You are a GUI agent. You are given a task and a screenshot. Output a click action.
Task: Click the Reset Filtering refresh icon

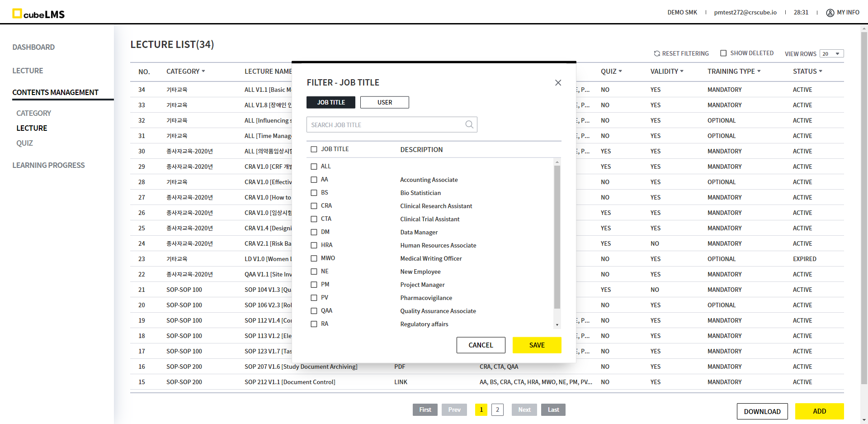pos(657,53)
